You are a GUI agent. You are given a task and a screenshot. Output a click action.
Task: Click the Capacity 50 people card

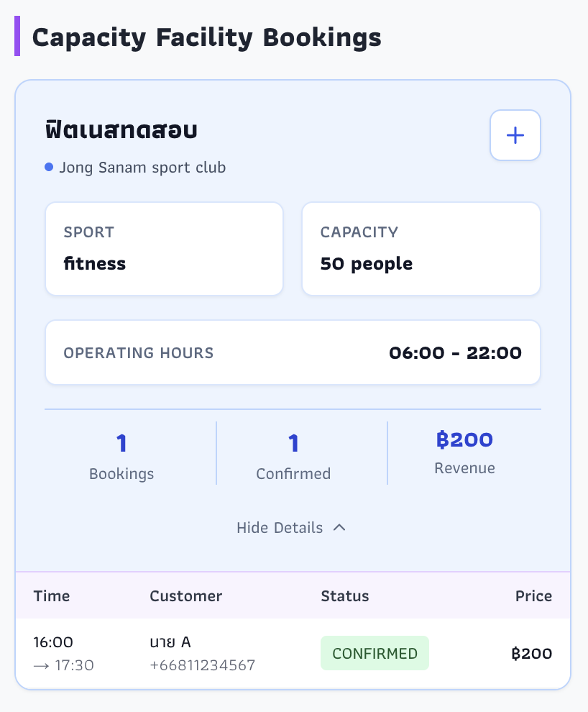[x=421, y=249]
